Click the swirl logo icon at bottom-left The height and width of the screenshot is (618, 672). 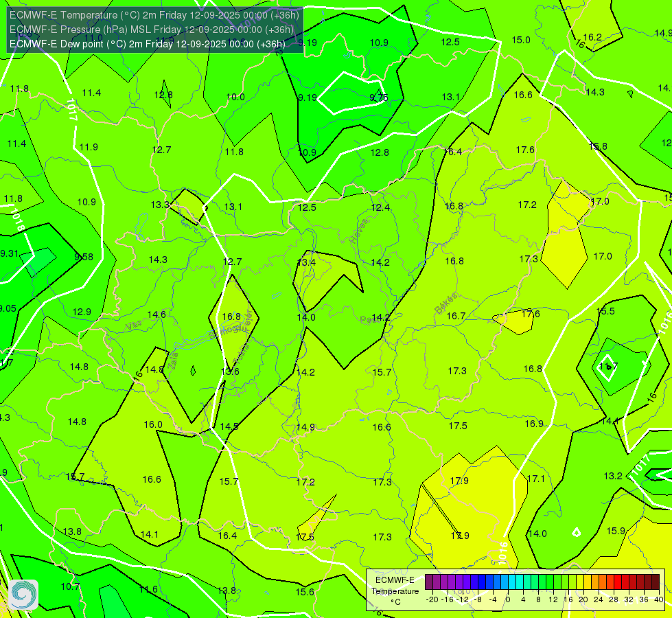(x=23, y=595)
